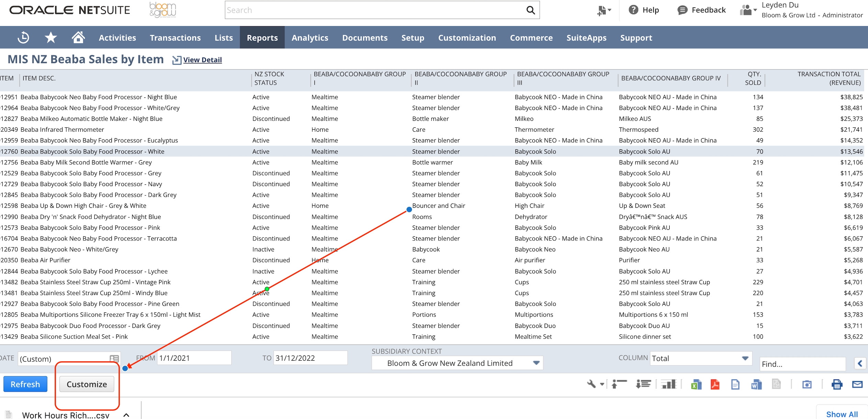Open the Documents menu
The image size is (868, 419).
[365, 37]
